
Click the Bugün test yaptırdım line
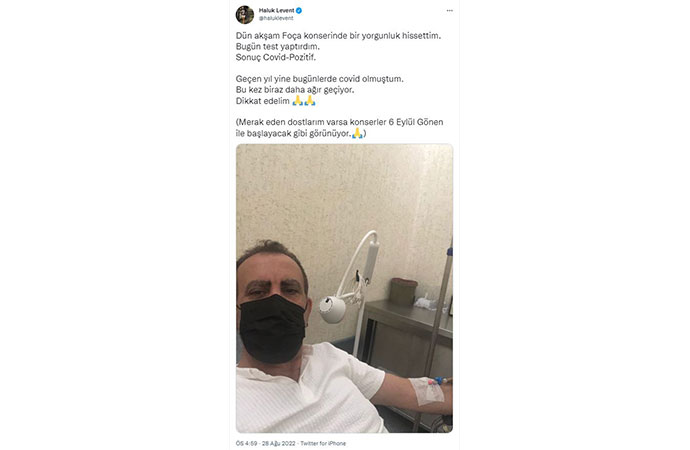[x=278, y=46]
